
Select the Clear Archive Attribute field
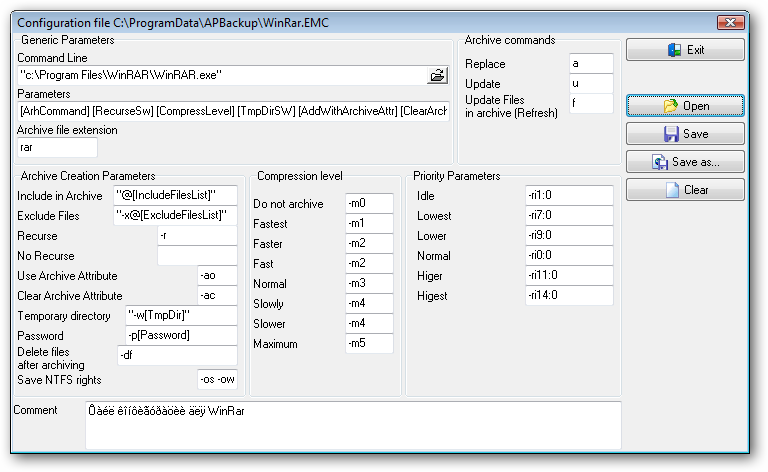(217, 296)
